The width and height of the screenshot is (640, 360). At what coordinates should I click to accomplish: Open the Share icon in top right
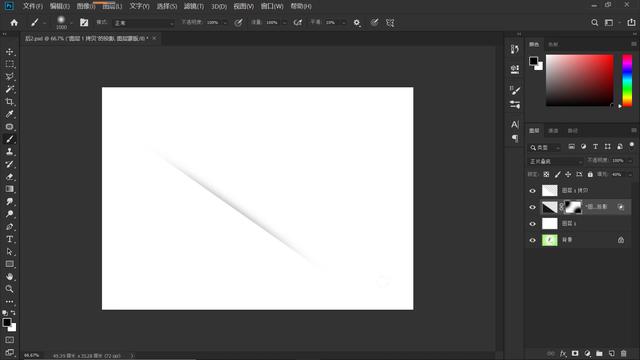pos(631,23)
